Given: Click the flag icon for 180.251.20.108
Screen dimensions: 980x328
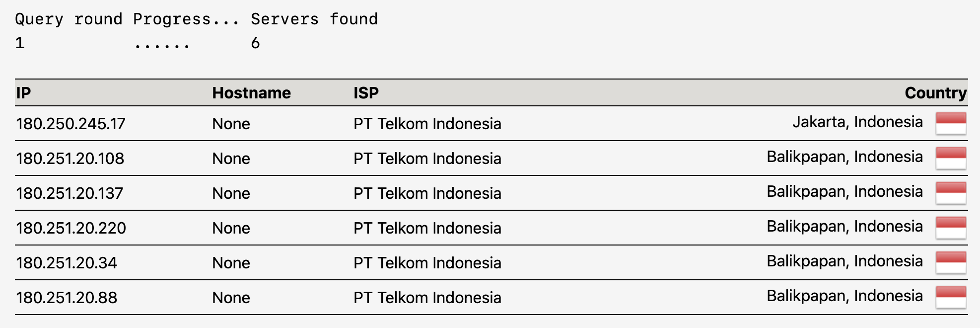Looking at the screenshot, I should point(951,158).
